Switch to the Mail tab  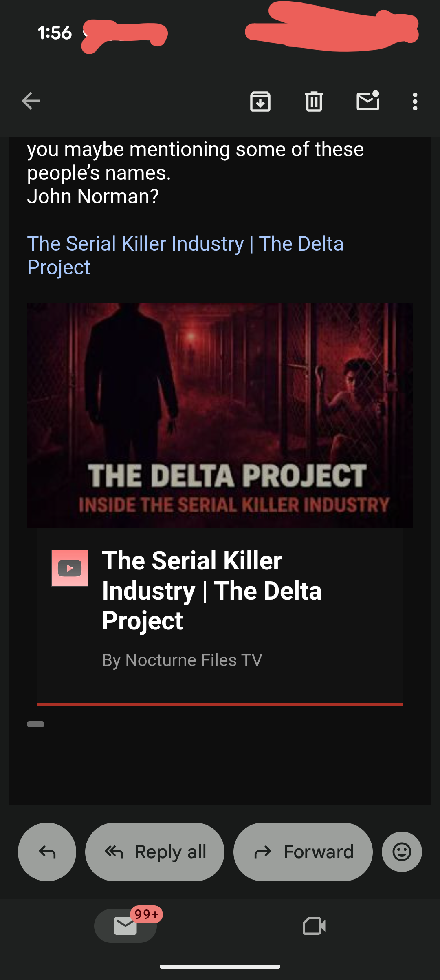[x=125, y=926]
